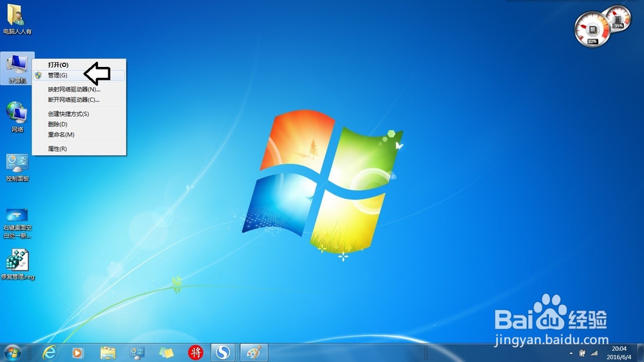
Task: Choose 重命名(M) in context menu
Action: point(79,135)
